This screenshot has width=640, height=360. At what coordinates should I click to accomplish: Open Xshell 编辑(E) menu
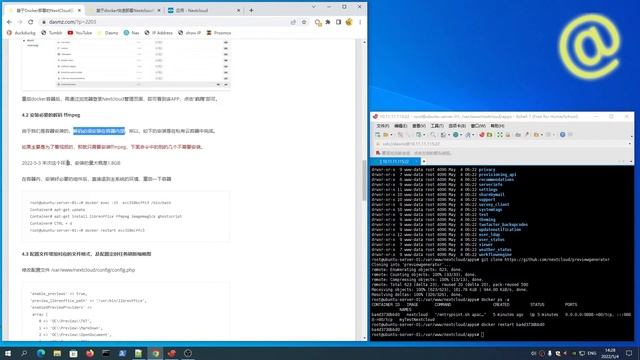[401, 126]
